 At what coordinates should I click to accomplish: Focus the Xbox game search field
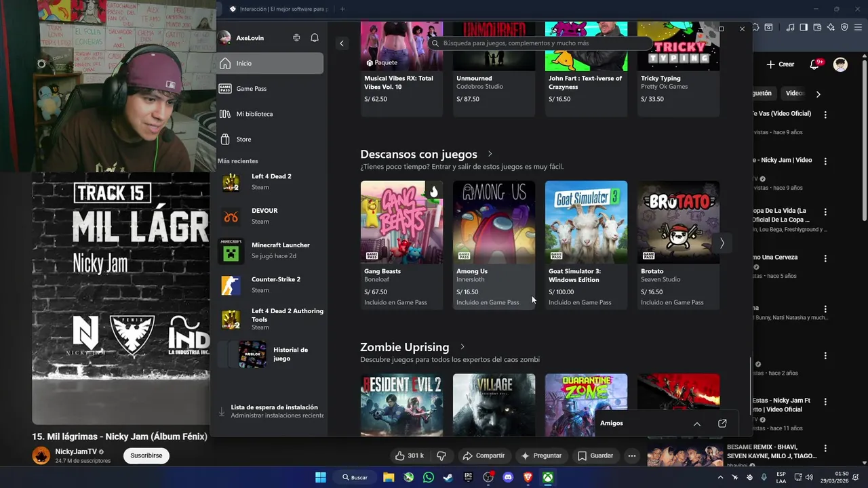[540, 43]
